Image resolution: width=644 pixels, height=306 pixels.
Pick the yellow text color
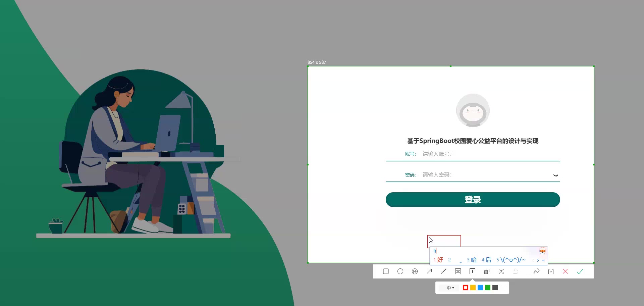473,288
